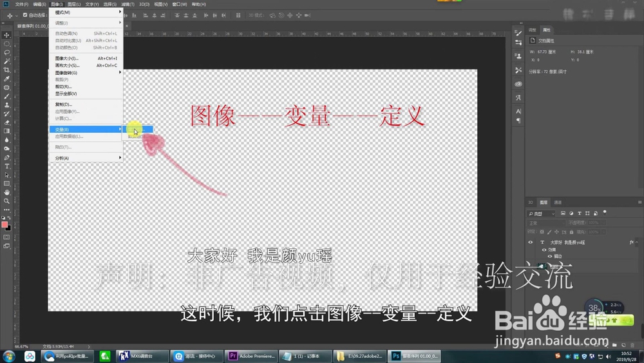Screen dimensions: 644x363
Task: Choose 画布大小(S) menu item
Action: tap(86, 65)
